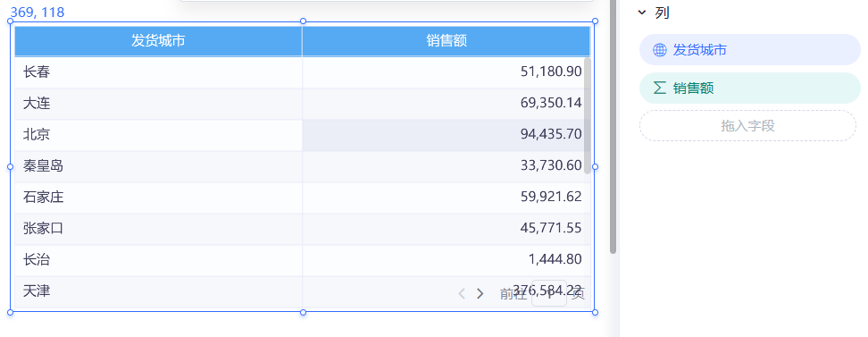The image size is (868, 337).
Task: Click the top-center resize handle
Action: tap(303, 21)
